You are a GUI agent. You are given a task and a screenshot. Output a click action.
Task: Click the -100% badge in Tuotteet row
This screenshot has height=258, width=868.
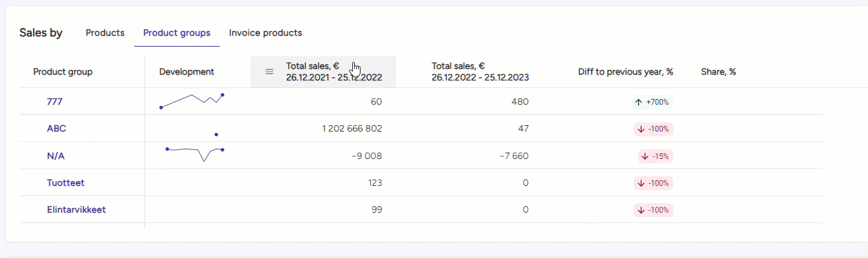click(653, 183)
